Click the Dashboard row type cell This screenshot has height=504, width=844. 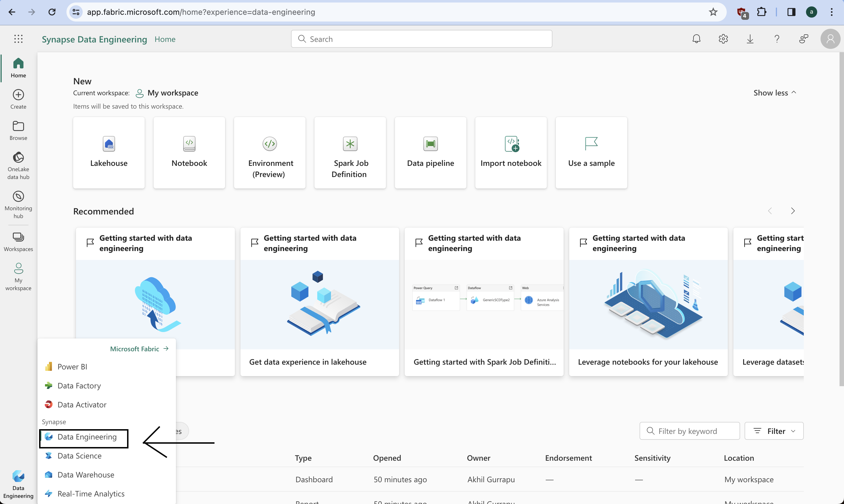point(314,479)
